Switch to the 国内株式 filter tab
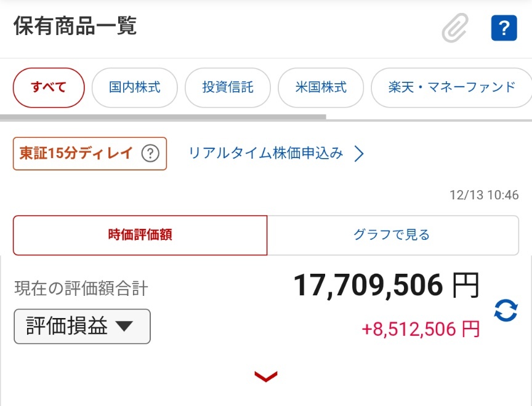This screenshot has width=532, height=406. click(x=135, y=87)
